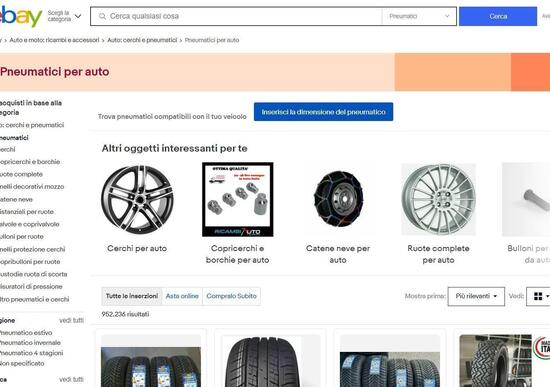Open sidebar Misuratori di pressione
The image size is (550, 387).
[31, 287]
